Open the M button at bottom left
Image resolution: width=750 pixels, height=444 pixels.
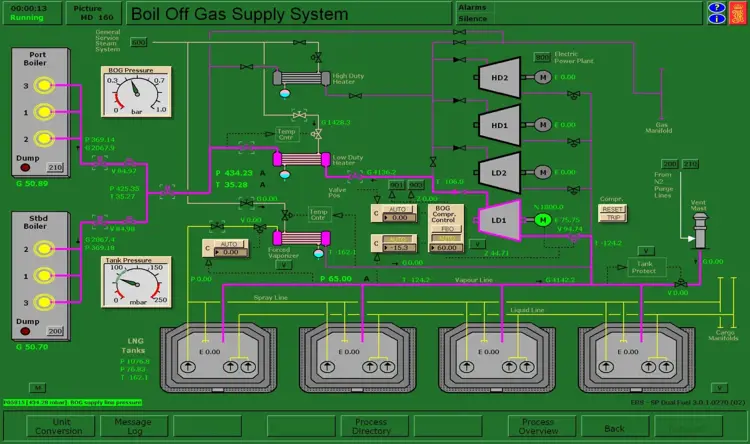pyautogui.click(x=36, y=386)
